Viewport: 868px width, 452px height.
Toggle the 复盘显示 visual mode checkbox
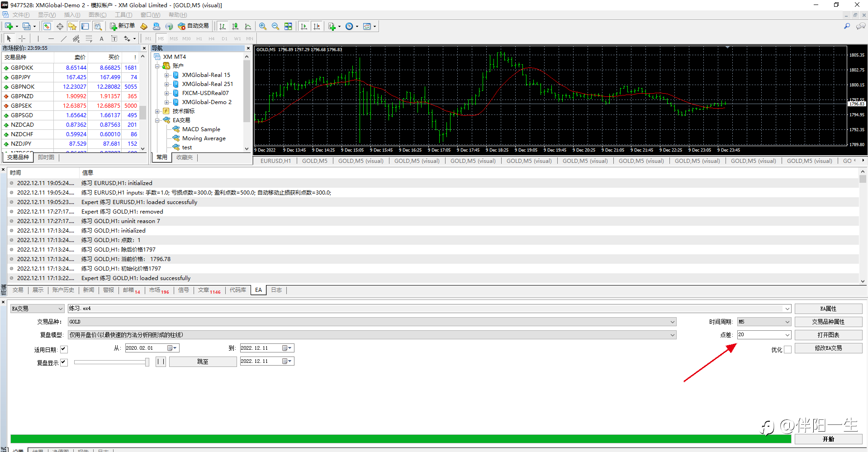point(64,362)
